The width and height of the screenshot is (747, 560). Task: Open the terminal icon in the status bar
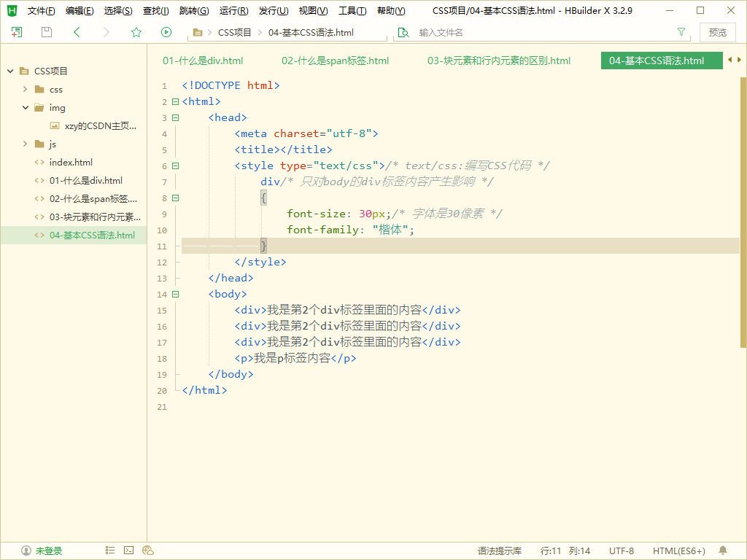(128, 550)
